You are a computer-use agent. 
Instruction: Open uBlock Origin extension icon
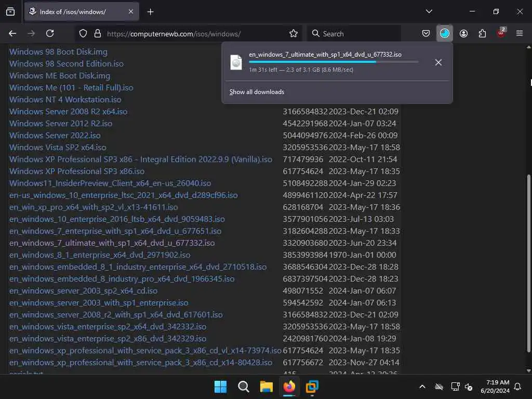501,33
